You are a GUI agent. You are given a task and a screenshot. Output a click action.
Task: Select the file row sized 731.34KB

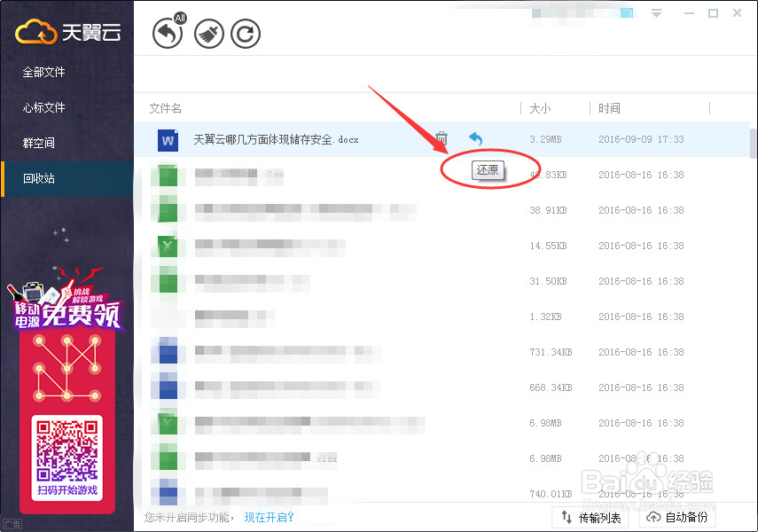(442, 352)
